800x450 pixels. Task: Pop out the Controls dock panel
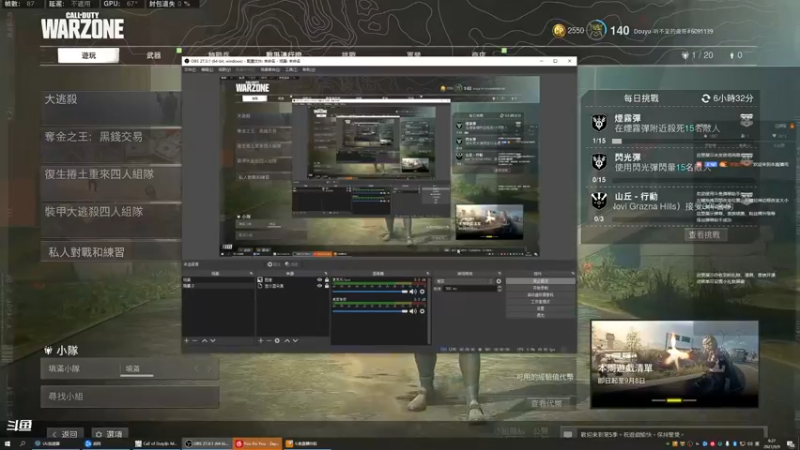pos(572,274)
